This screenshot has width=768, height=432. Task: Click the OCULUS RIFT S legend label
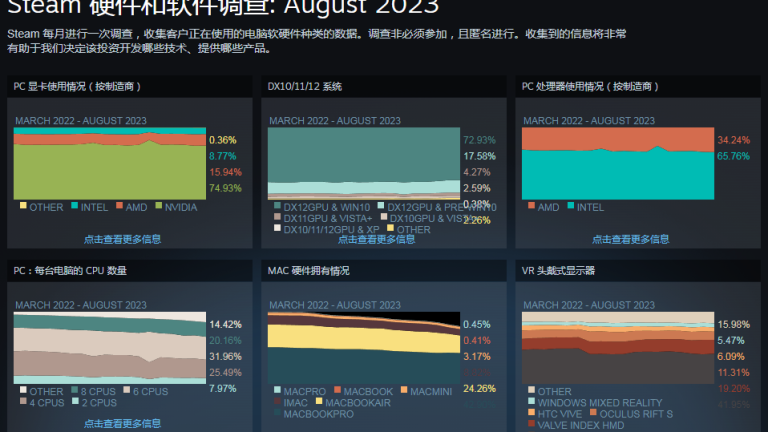click(x=636, y=414)
